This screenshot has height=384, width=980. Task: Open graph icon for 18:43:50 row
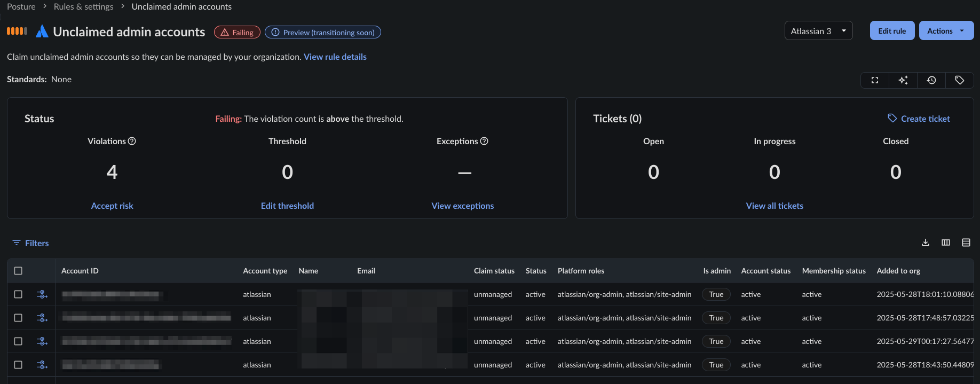(x=42, y=365)
